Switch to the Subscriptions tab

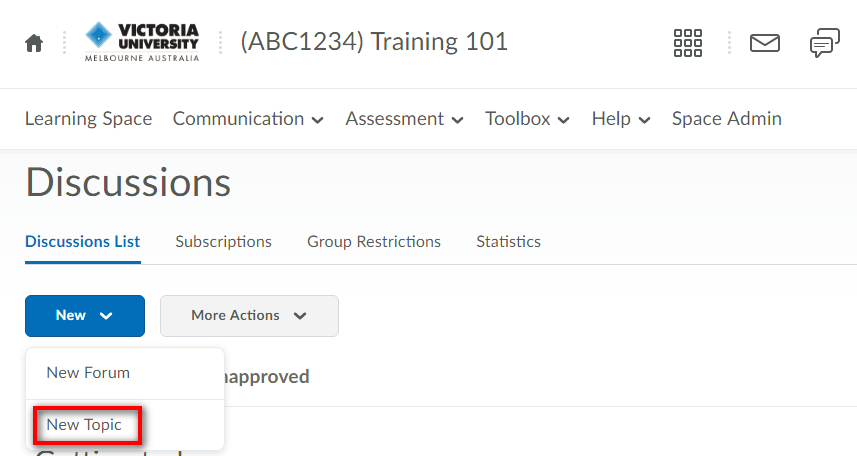click(x=224, y=242)
